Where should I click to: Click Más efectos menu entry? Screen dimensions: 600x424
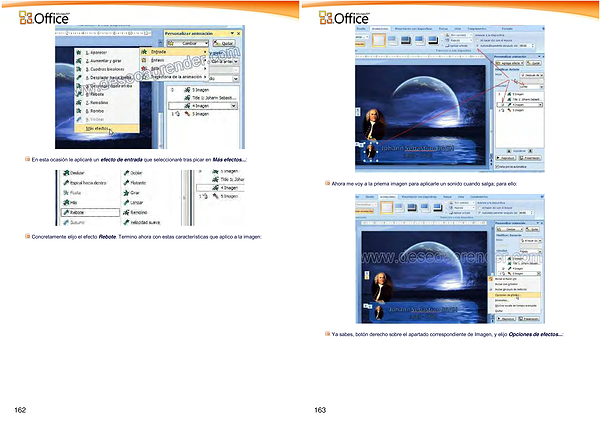[98, 130]
